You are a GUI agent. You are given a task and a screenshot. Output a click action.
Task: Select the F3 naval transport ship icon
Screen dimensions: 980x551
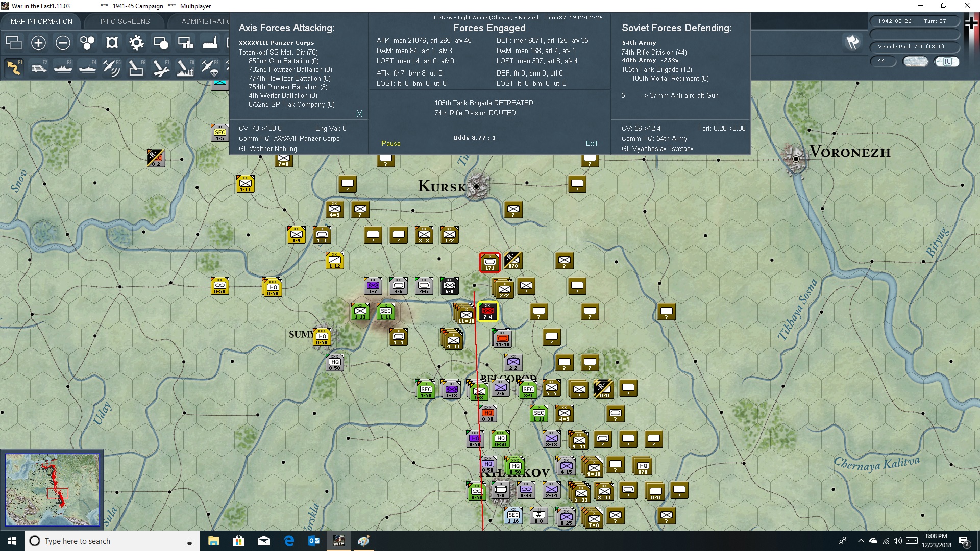63,68
